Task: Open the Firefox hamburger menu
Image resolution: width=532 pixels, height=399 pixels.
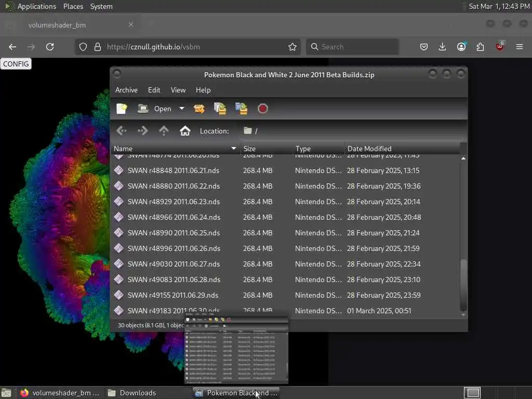Action: coord(520,47)
